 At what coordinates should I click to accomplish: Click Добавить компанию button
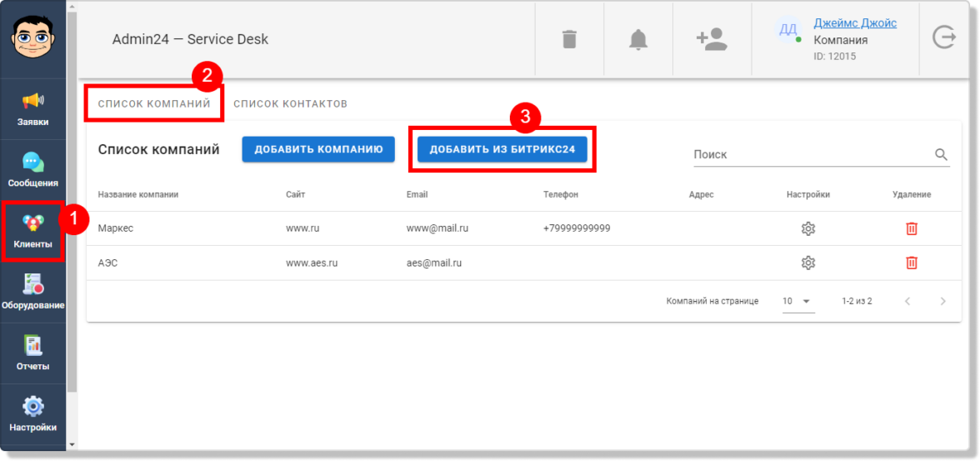point(318,149)
